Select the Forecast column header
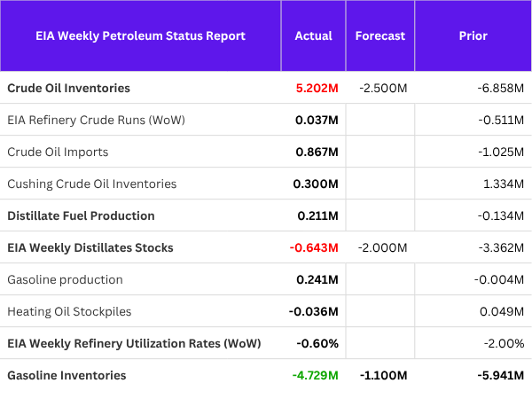 pyautogui.click(x=380, y=36)
